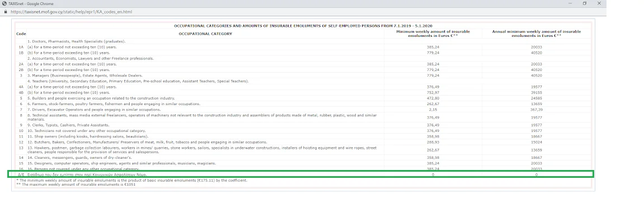Click the 'Minimum weekly amount of insurable emoluments' header

pos(433,34)
